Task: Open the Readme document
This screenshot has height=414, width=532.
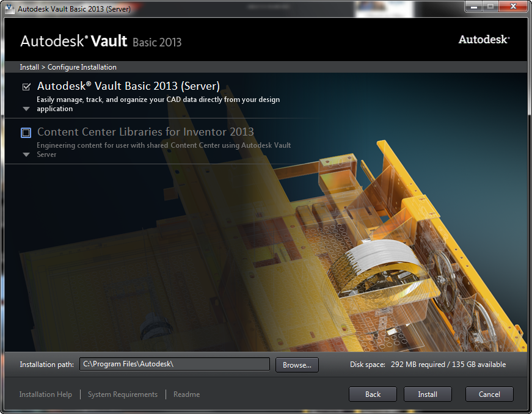Action: pos(186,394)
